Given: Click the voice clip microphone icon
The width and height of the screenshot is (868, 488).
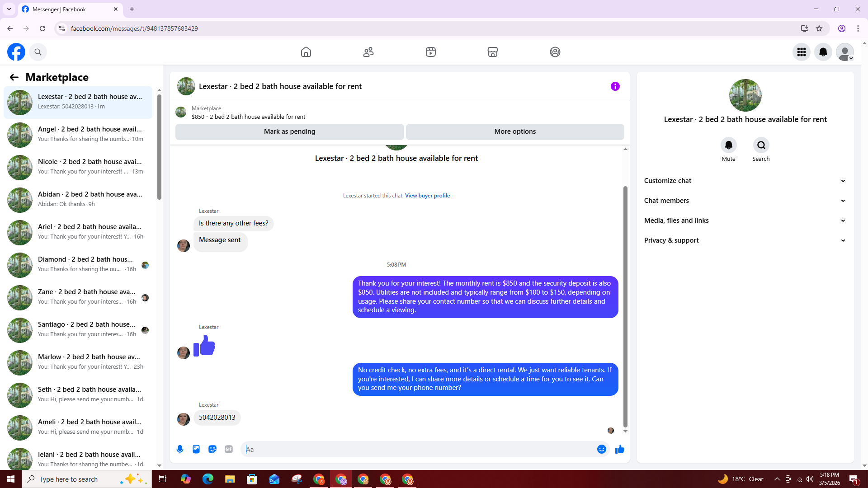Looking at the screenshot, I should [x=180, y=449].
